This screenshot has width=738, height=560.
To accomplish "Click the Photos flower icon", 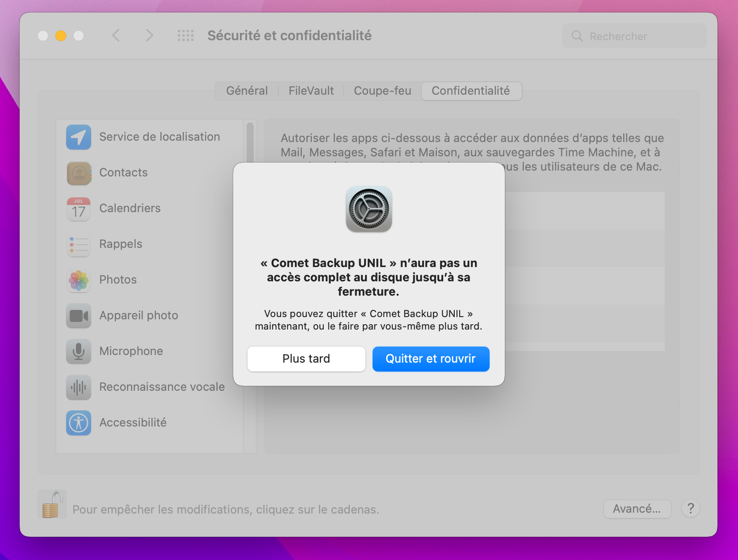I will 79,280.
